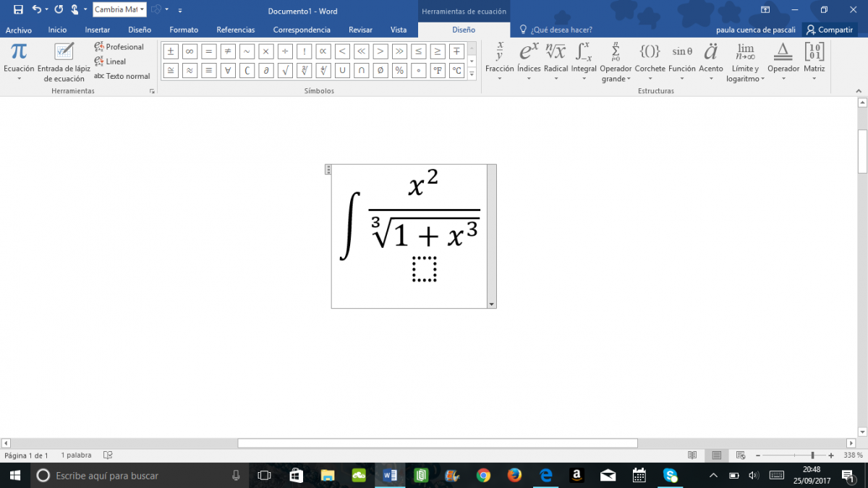This screenshot has width=868, height=488.
Task: Click the ¿Qué desea hacer? search box
Action: (561, 30)
